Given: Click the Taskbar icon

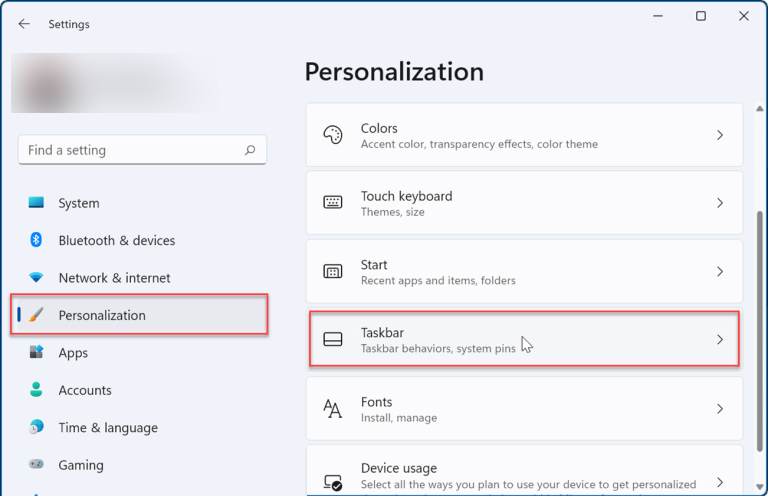Looking at the screenshot, I should [333, 339].
